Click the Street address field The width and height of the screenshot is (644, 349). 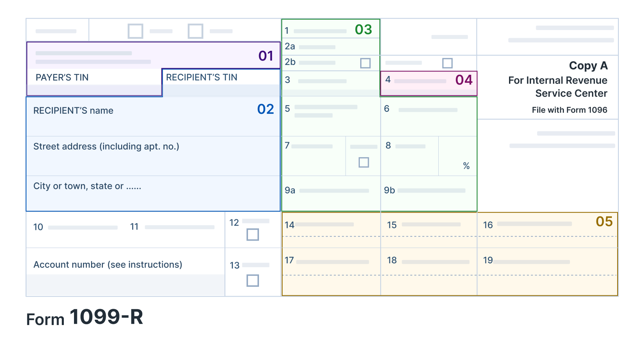(153, 156)
